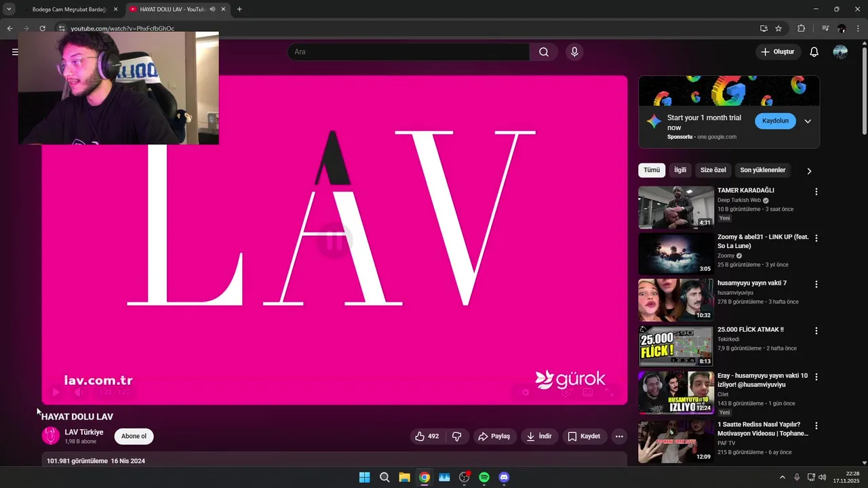Open 25.000 FLİCK ATMAK thumbnail
Image resolution: width=868 pixels, height=488 pixels.
click(676, 346)
